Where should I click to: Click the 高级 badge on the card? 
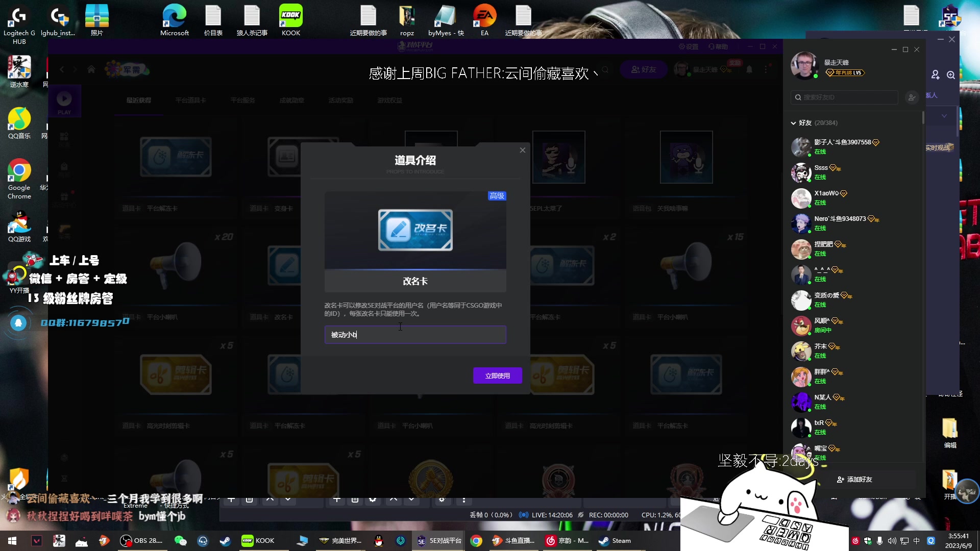(x=497, y=196)
